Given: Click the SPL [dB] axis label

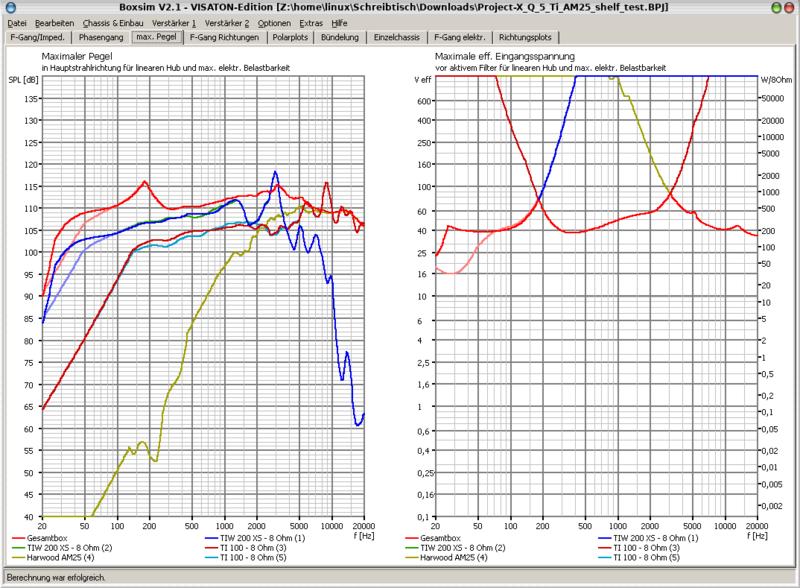Looking at the screenshot, I should [x=23, y=80].
